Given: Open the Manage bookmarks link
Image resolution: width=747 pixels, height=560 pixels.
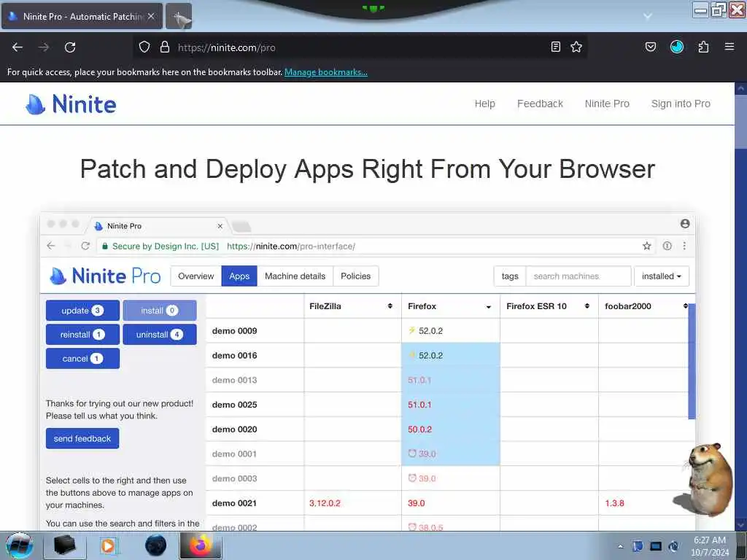Looking at the screenshot, I should point(326,72).
